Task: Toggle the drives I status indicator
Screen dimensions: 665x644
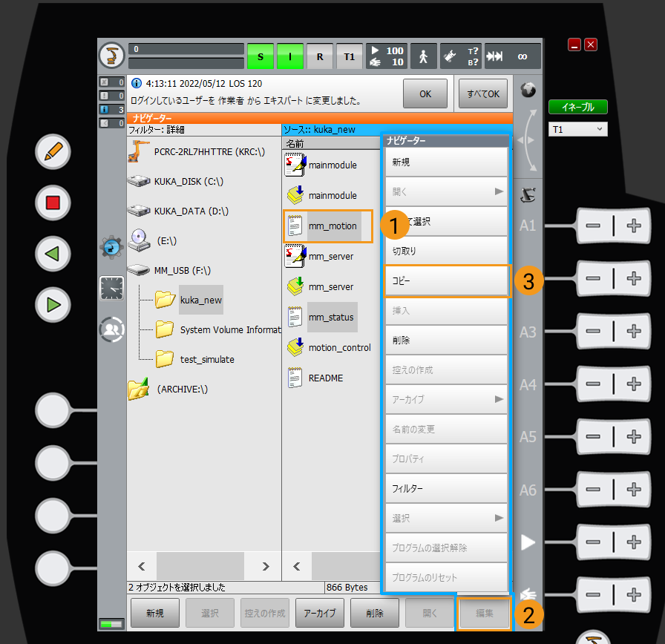Action: coord(290,56)
